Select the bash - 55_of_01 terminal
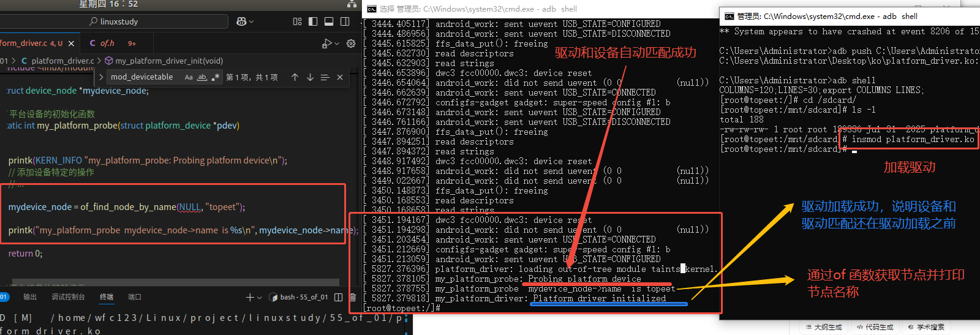 tap(298, 297)
